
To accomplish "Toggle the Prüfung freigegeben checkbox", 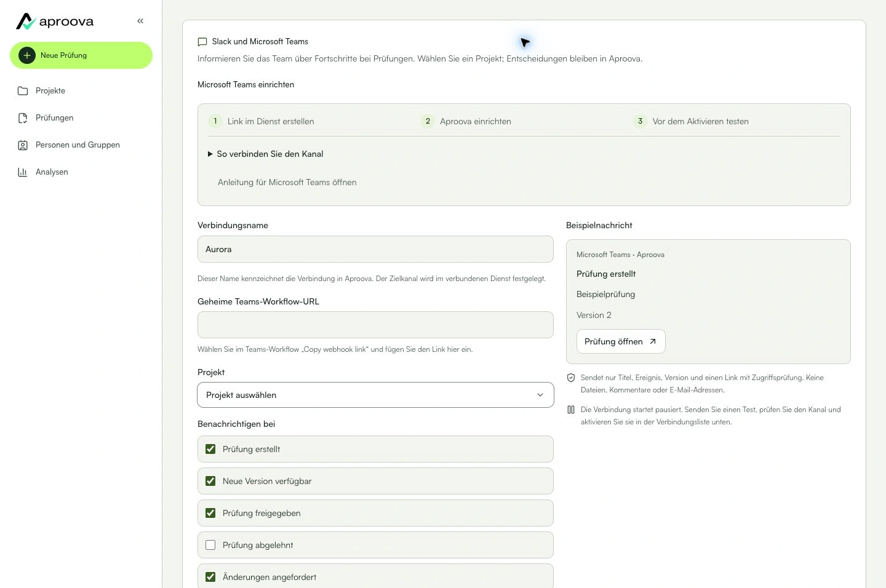I will 210,513.
